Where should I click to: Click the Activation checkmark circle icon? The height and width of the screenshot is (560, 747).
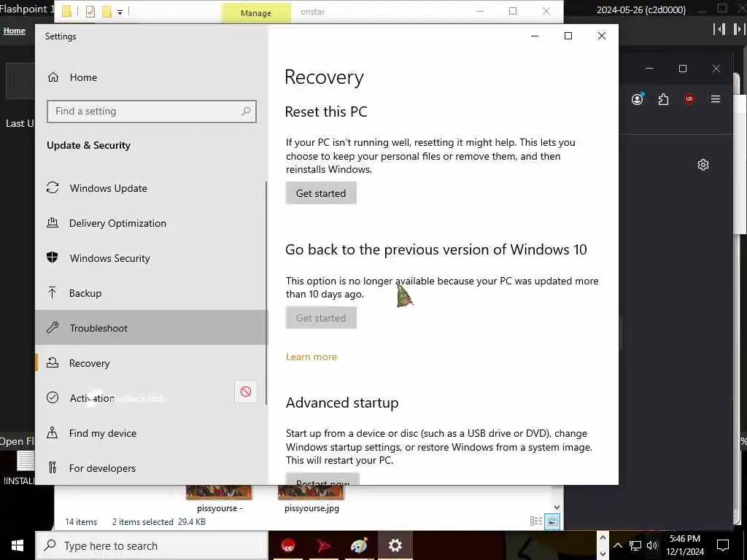[53, 397]
